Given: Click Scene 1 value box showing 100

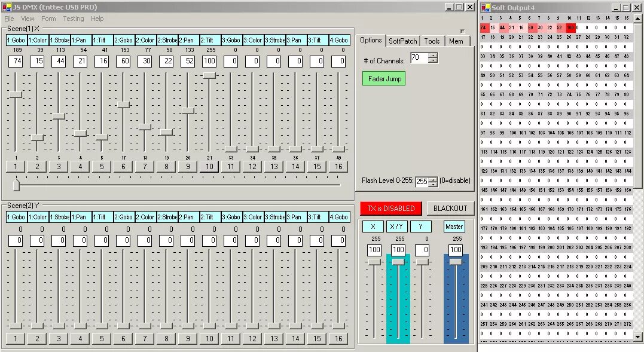Looking at the screenshot, I should pyautogui.click(x=209, y=61).
